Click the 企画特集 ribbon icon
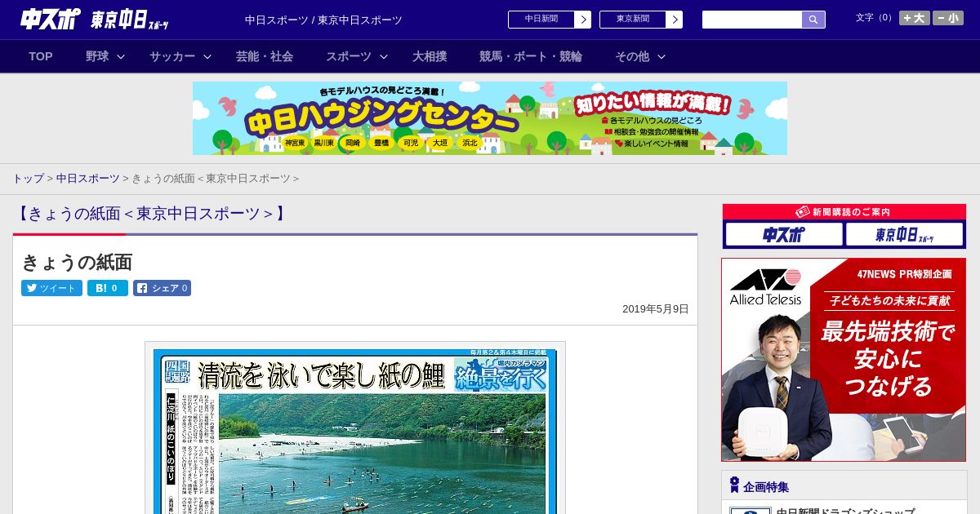 (734, 485)
